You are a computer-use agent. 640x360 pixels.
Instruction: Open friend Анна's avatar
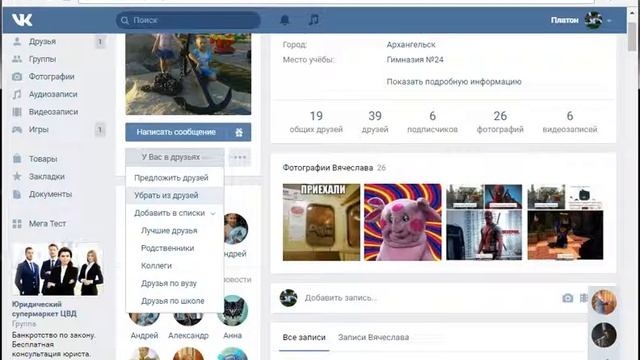coord(232,311)
